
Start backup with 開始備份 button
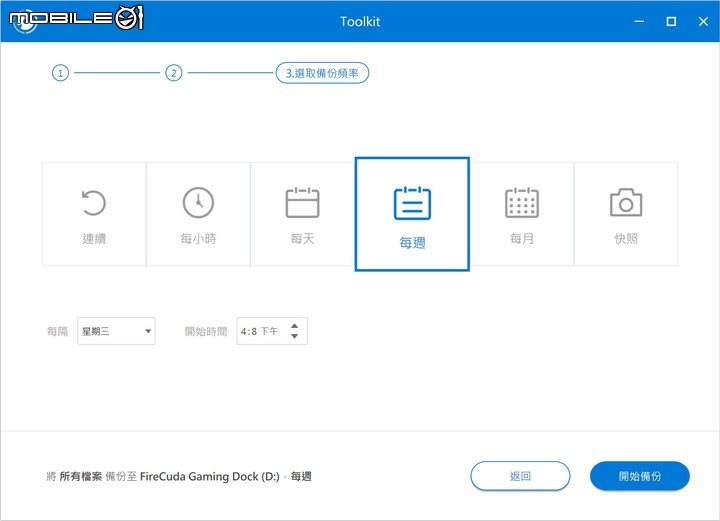click(640, 476)
